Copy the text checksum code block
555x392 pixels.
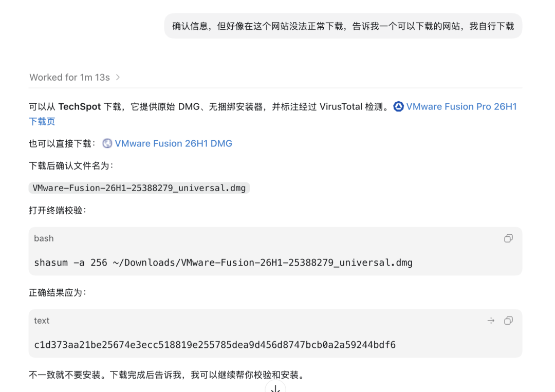tap(508, 321)
